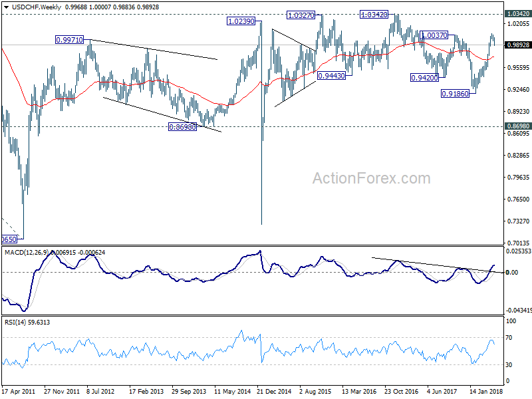Click the MACD(12,26,9) indicator label
532x399 pixels.
pos(27,253)
